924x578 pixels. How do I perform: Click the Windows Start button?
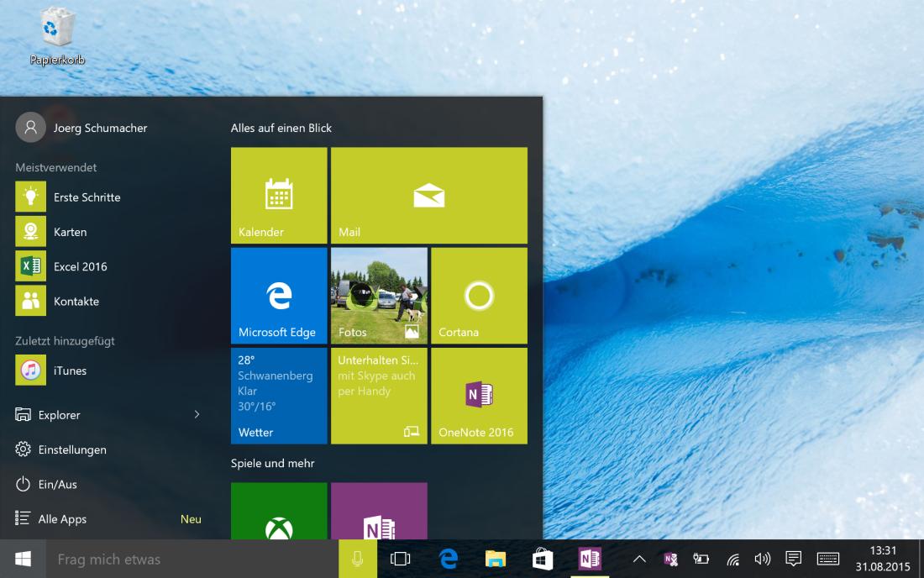tap(23, 560)
